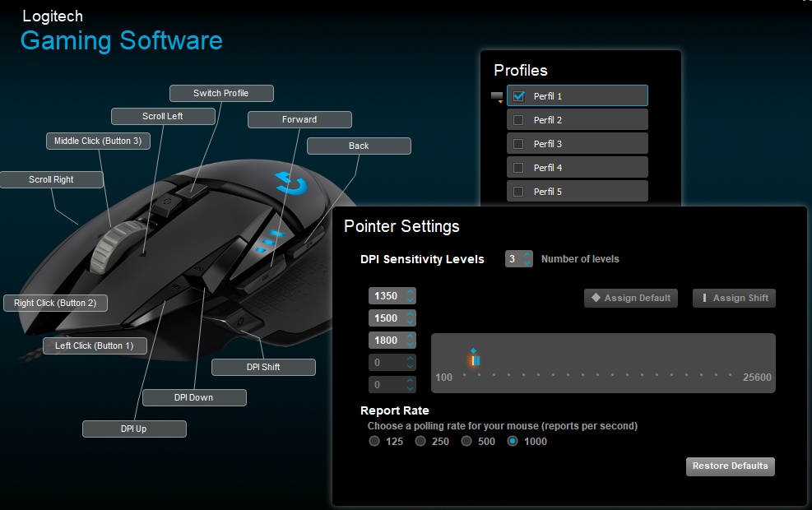This screenshot has height=510, width=812.
Task: Click the blue DPI indicator lights on mouse
Action: click(270, 242)
